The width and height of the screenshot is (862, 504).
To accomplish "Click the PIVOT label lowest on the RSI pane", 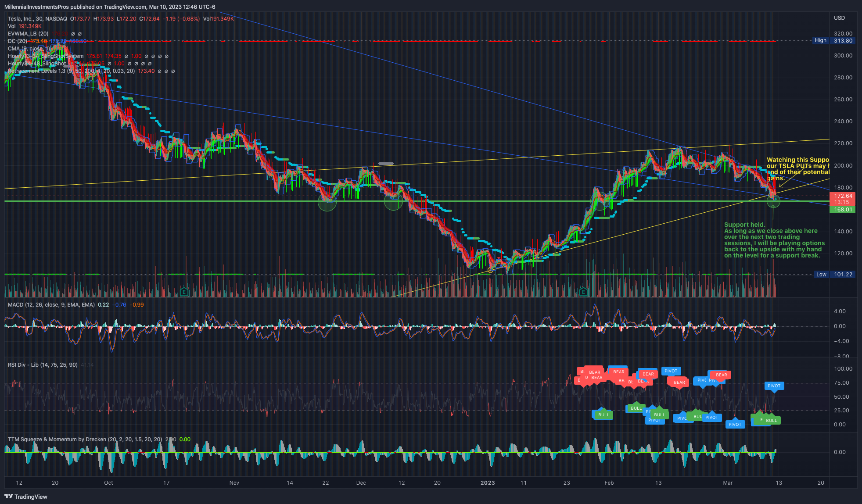I will 735,425.
